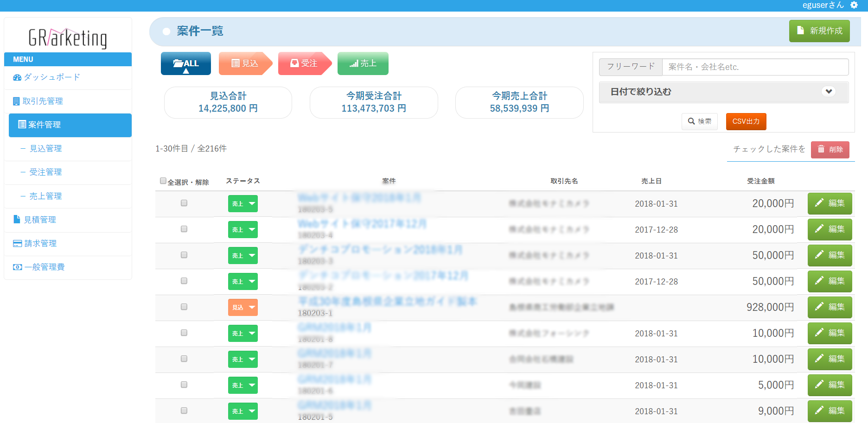This screenshot has height=423, width=868.
Task: Click the 見込 list icon in filter
Action: pyautogui.click(x=236, y=63)
